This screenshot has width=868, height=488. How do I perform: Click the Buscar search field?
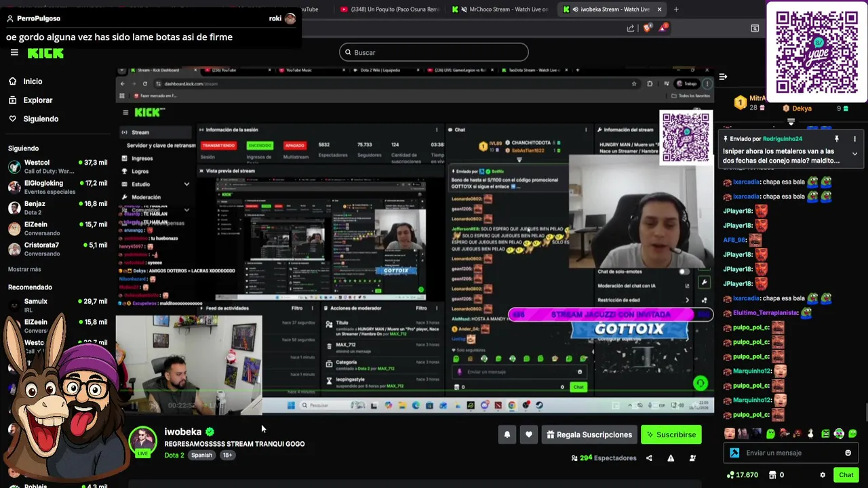coord(434,52)
